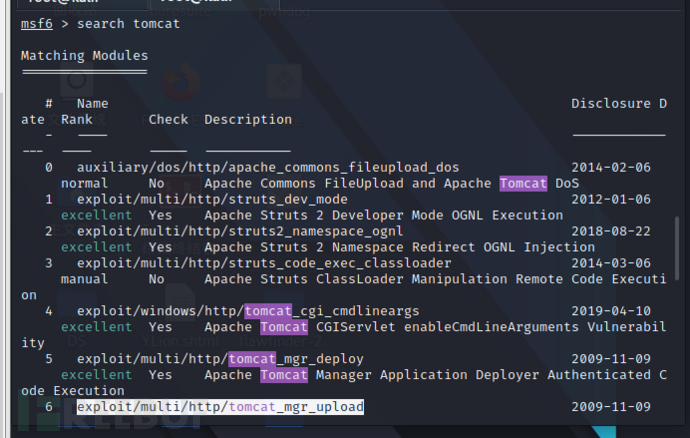Click module auxiliary/dos/http/apache_commons_fileupload_dos
690x438 pixels.
(x=268, y=167)
